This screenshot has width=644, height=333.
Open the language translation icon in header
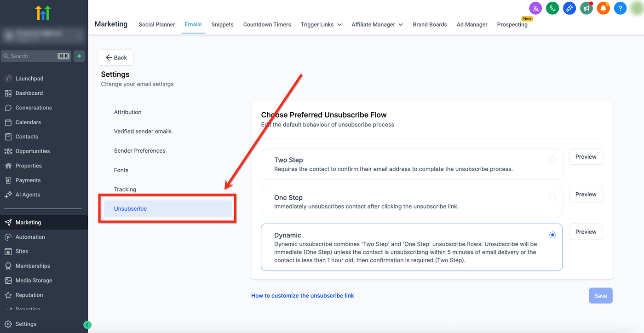coord(535,8)
